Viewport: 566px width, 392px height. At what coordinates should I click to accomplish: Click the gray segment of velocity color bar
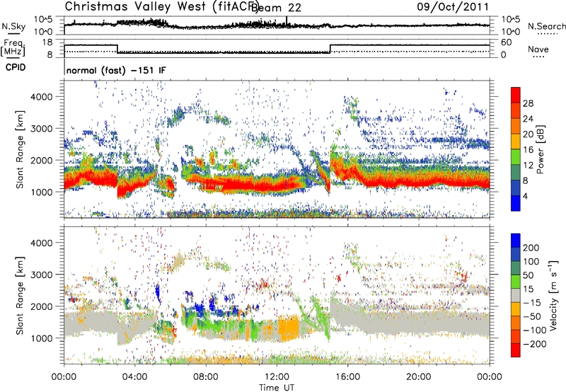516,295
